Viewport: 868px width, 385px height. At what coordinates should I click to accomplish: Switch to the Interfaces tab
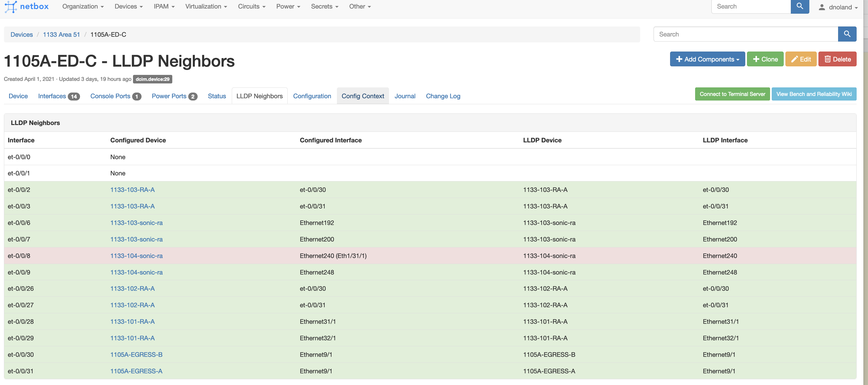click(x=52, y=96)
